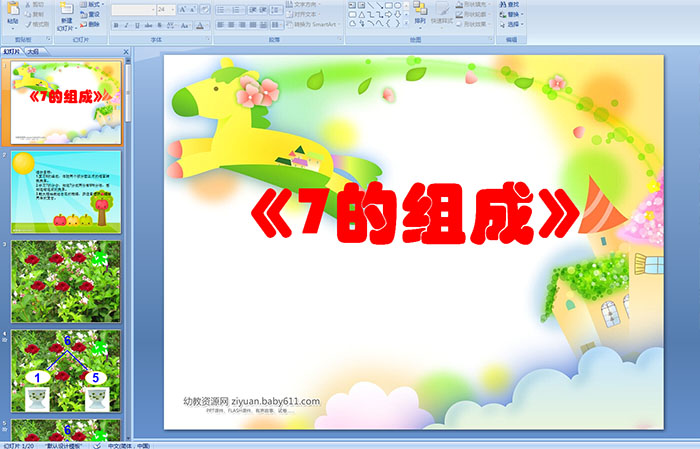
Task: Close the slides/outline pane with X
Action: 126,52
